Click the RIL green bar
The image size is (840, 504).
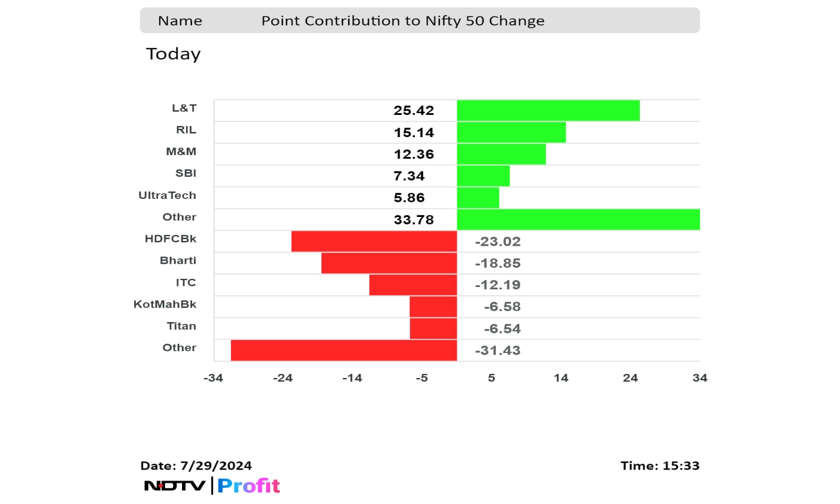click(511, 132)
